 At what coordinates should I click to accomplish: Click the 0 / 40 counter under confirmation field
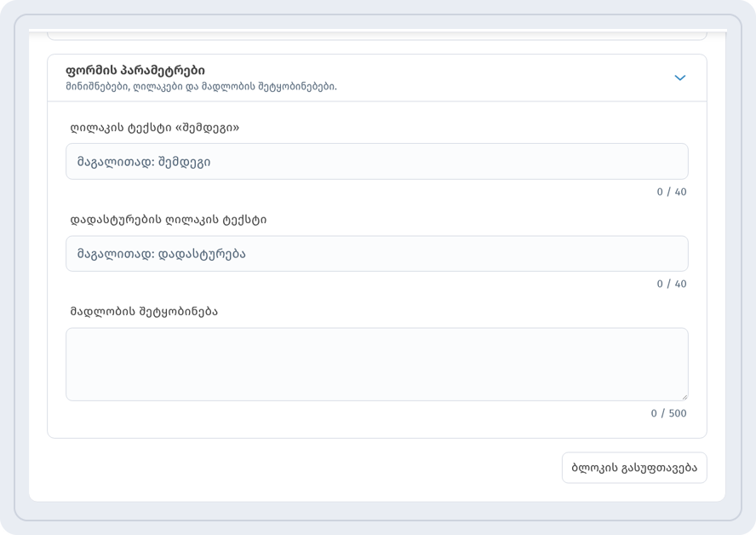point(672,285)
